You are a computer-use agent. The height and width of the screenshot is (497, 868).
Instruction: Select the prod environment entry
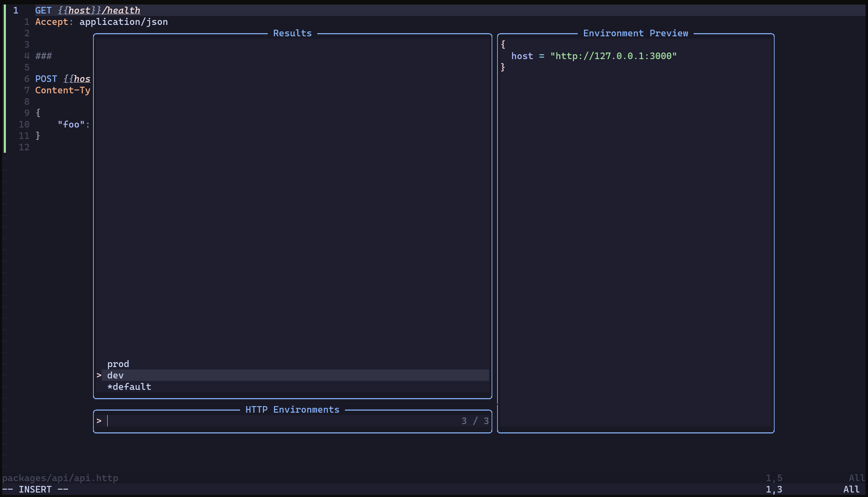coord(118,364)
